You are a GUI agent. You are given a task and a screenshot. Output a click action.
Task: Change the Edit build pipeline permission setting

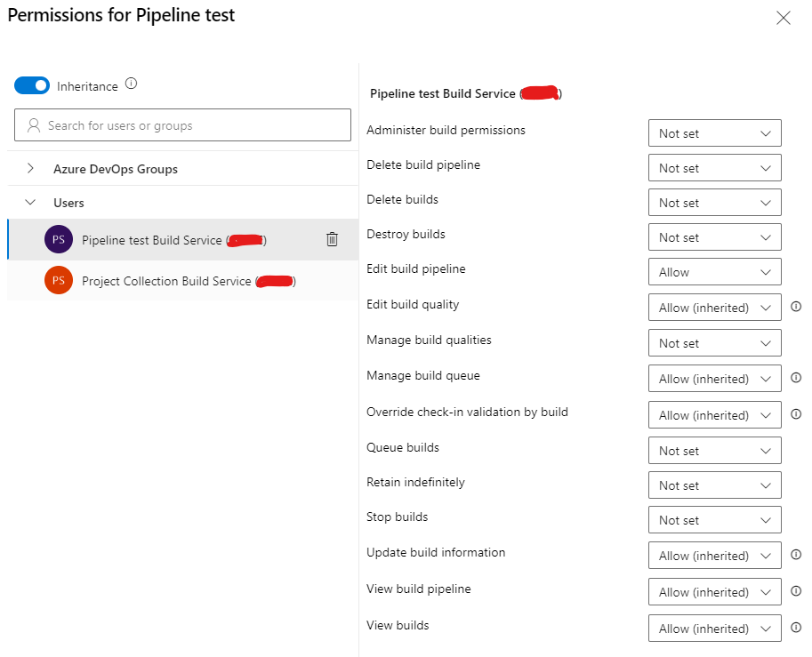click(714, 271)
